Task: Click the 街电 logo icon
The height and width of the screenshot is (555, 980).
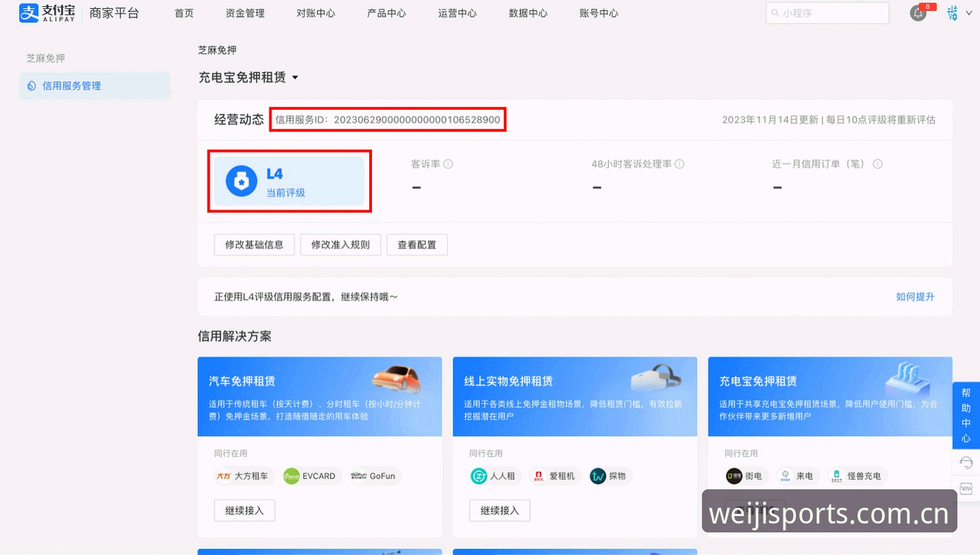Action: click(x=734, y=476)
